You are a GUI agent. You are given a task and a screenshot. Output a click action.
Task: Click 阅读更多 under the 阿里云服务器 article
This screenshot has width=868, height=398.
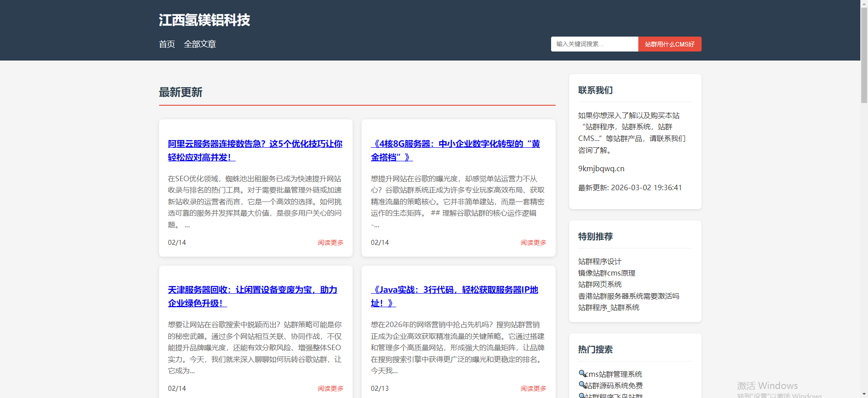pos(330,243)
